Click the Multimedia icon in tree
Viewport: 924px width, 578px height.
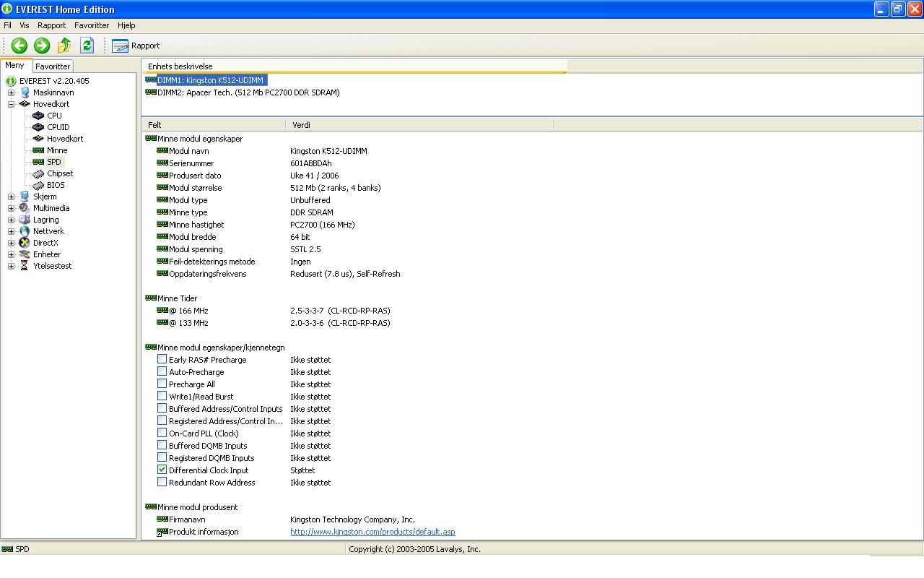coord(25,208)
